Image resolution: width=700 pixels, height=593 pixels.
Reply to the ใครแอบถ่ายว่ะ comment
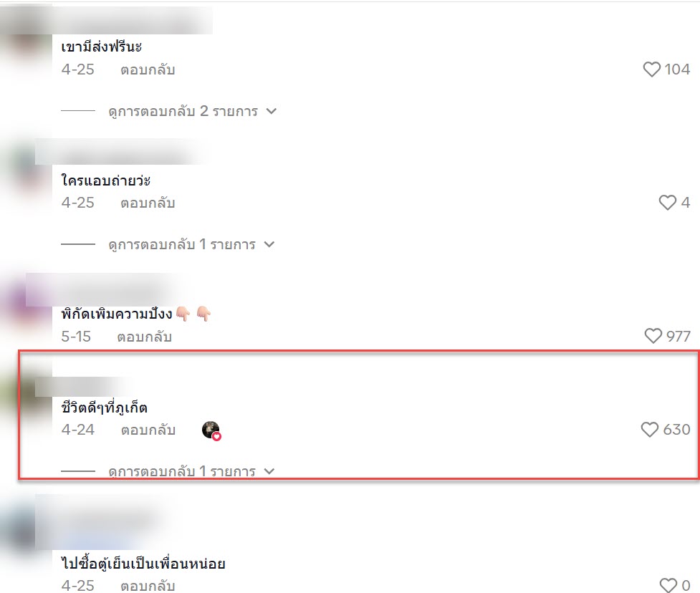point(148,203)
